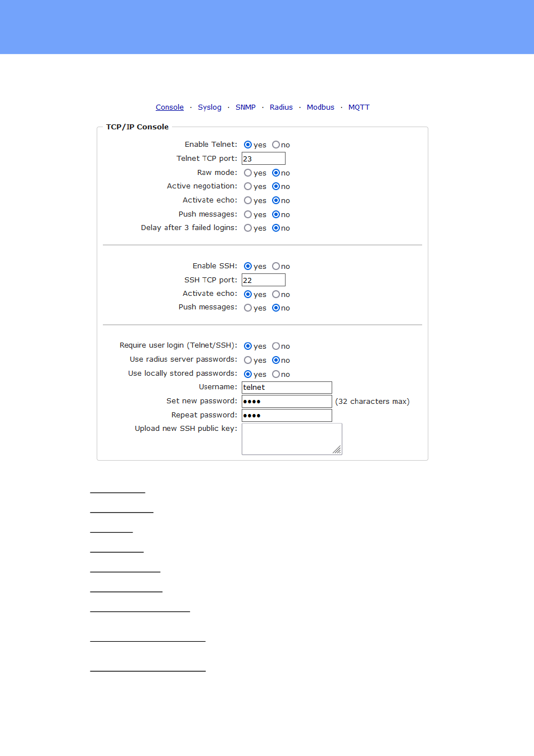534x756 pixels.
Task: Open the Modbus tab
Action: click(320, 107)
